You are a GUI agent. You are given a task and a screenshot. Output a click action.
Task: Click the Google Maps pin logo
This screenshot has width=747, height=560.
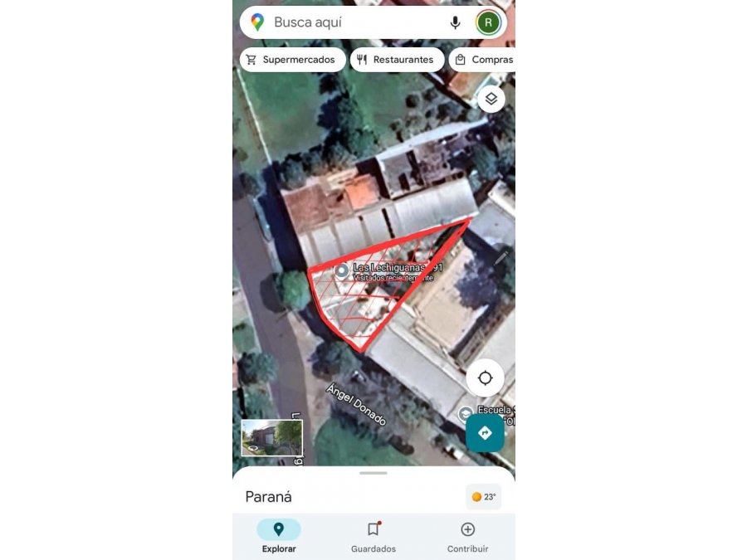coord(257,22)
